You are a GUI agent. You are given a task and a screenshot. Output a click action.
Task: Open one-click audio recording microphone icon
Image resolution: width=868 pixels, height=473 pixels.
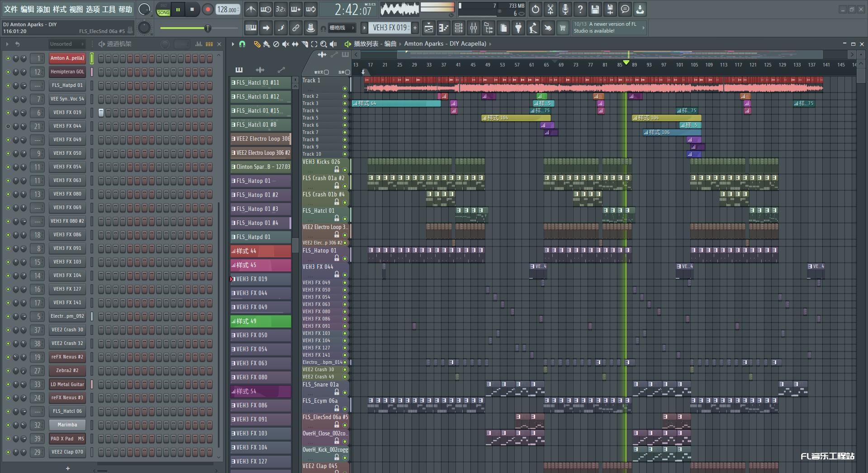[x=565, y=9]
